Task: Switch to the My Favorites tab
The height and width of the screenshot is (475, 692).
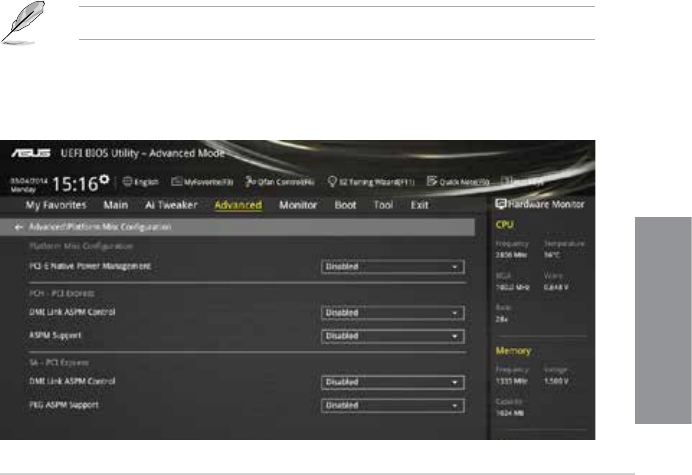Action: [x=56, y=205]
